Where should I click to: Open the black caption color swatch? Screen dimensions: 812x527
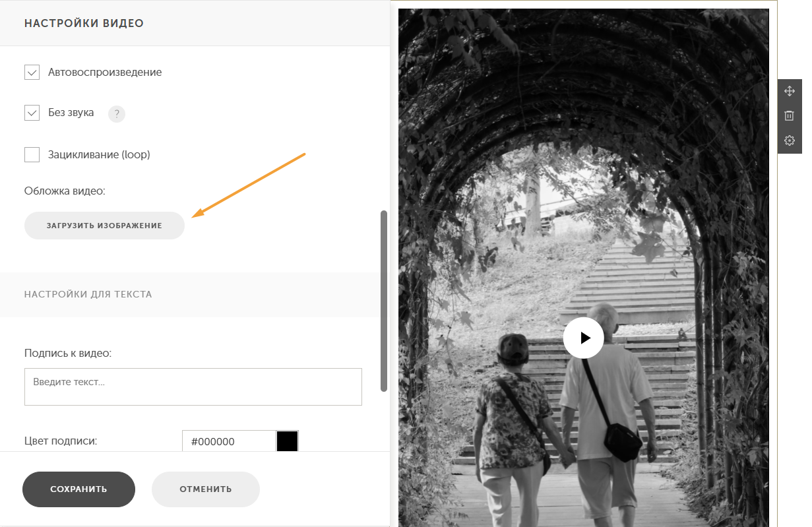point(288,442)
